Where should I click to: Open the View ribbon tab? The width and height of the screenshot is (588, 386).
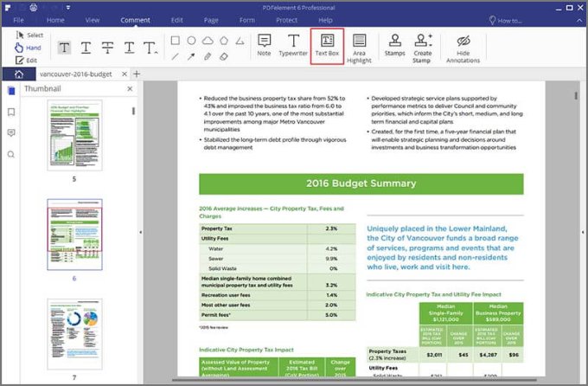coord(93,20)
